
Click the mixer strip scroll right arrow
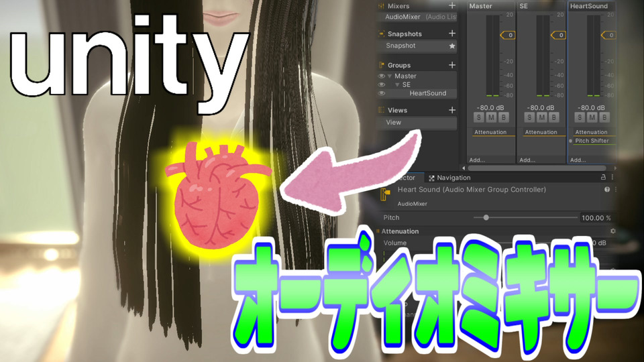click(x=615, y=168)
